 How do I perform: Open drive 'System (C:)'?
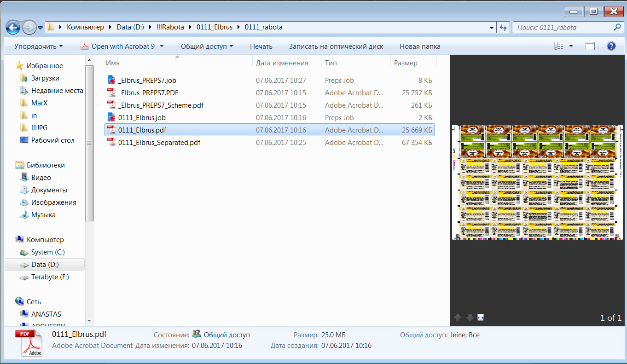[48, 252]
